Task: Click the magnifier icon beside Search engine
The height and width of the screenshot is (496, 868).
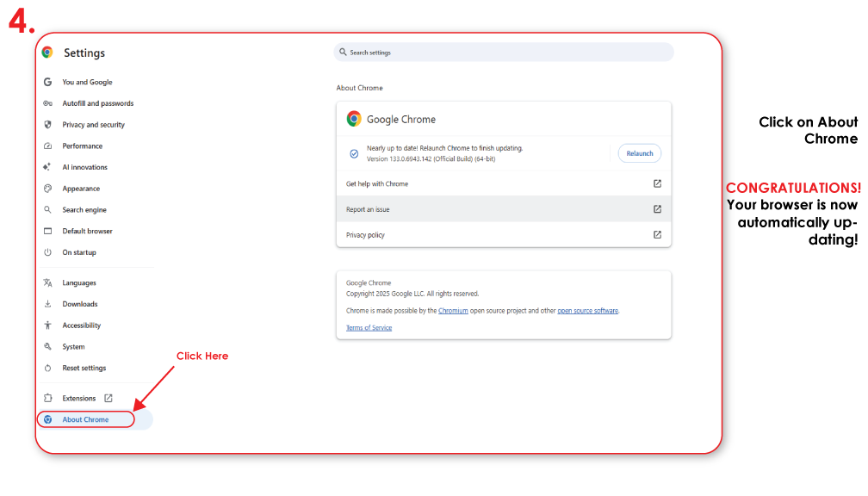Action: [x=47, y=210]
